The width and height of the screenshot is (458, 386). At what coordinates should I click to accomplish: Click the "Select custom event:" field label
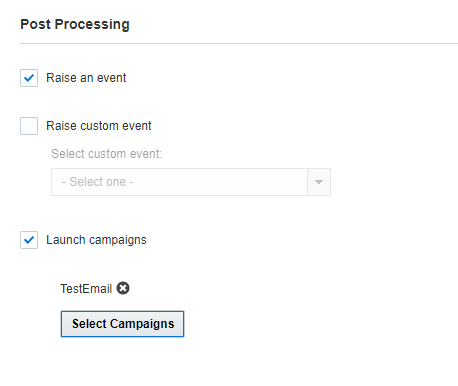(x=106, y=154)
